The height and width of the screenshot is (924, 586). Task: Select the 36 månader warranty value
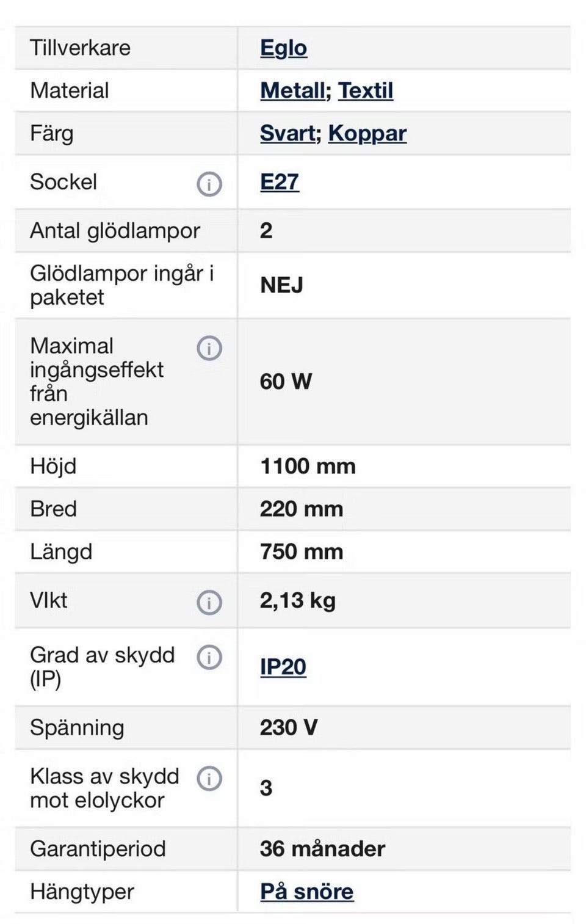322,849
